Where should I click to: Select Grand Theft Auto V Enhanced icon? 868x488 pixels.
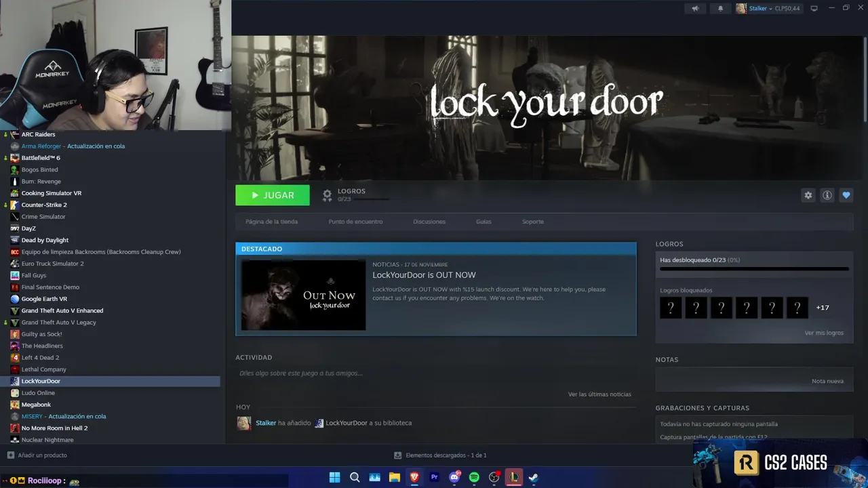15,310
